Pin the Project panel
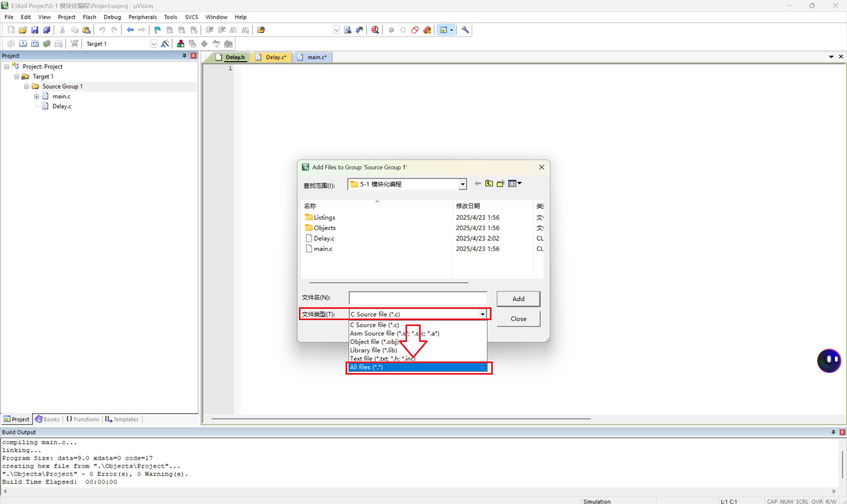 [184, 56]
